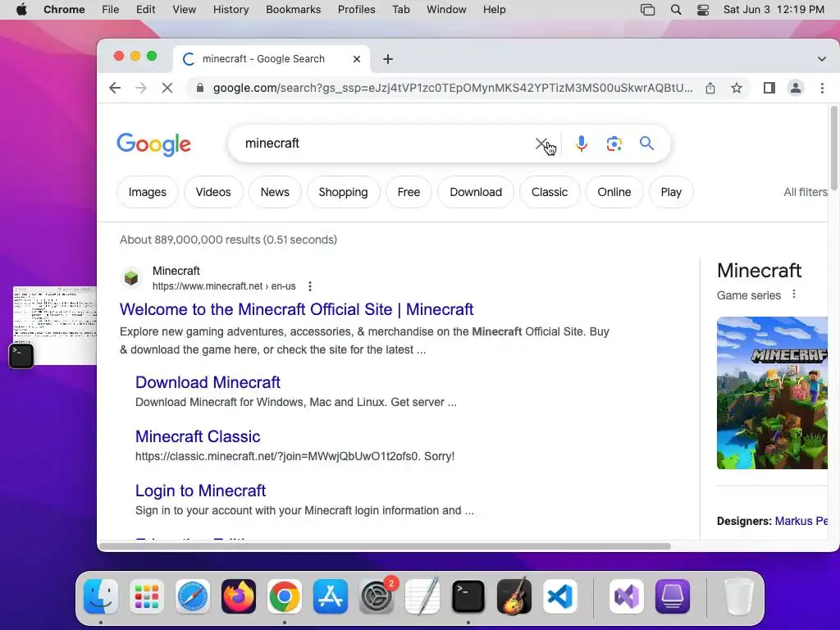The width and height of the screenshot is (840, 630).
Task: Open the Minecraft Classic link
Action: tap(198, 436)
